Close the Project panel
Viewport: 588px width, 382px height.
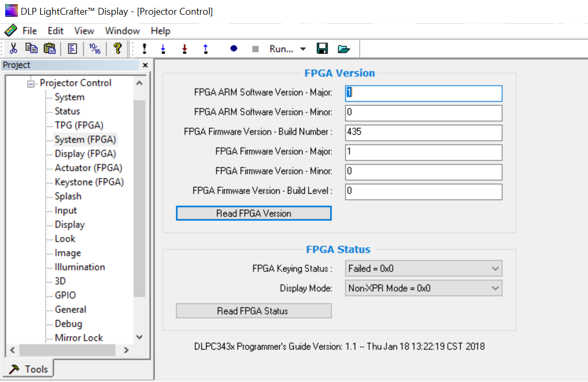(x=145, y=65)
